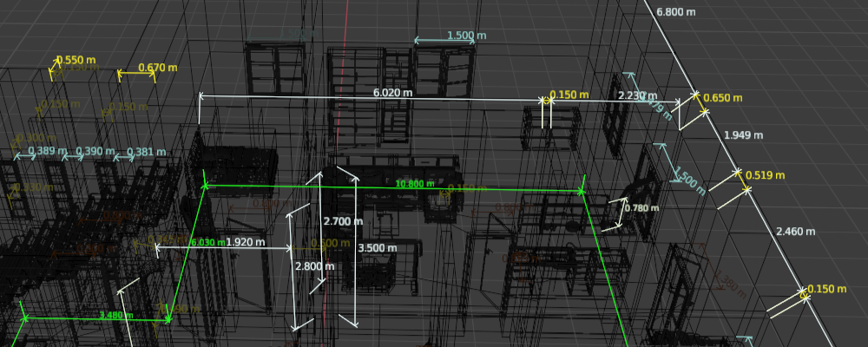
Task: Select the yellow 0.670 m measurement
Action: pos(157,68)
